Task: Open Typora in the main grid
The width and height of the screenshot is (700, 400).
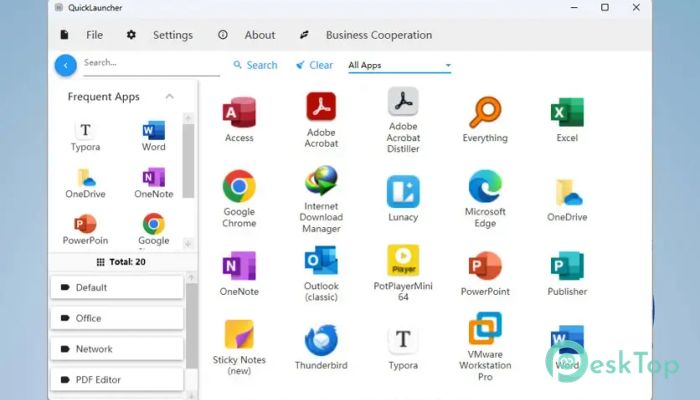Action: tap(403, 347)
